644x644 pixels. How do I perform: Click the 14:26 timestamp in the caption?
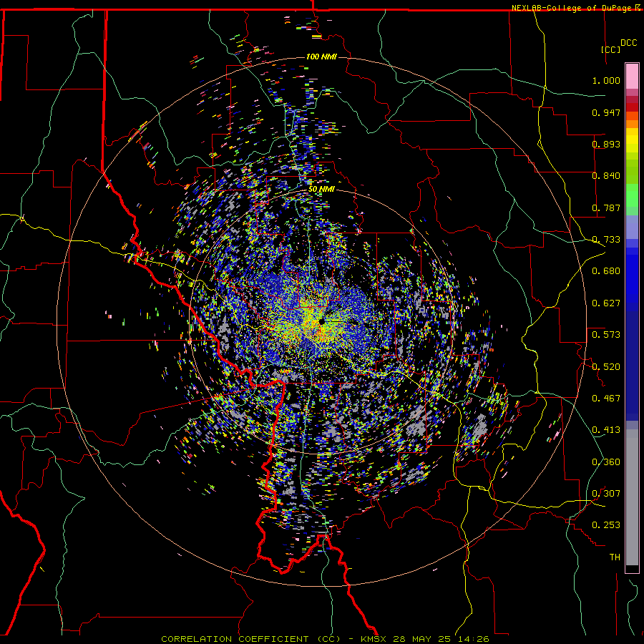(474, 639)
